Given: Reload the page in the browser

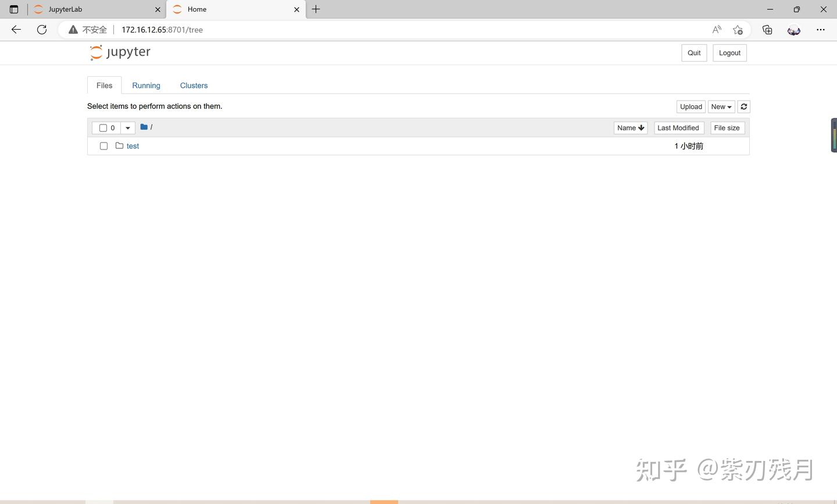Looking at the screenshot, I should click(x=41, y=30).
